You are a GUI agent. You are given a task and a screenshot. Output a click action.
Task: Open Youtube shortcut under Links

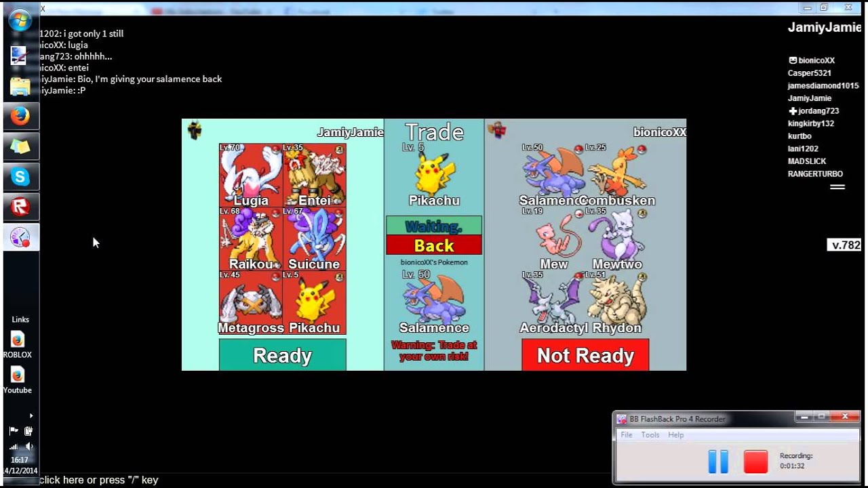18,380
